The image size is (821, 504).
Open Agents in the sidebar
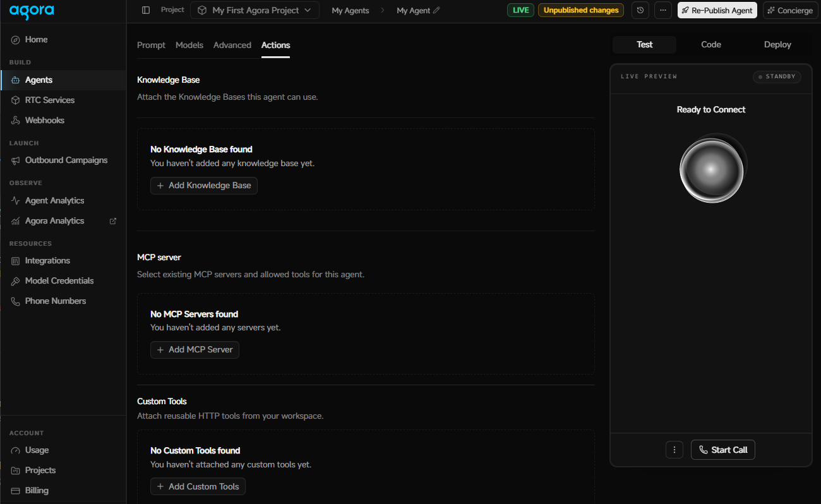click(x=63, y=80)
